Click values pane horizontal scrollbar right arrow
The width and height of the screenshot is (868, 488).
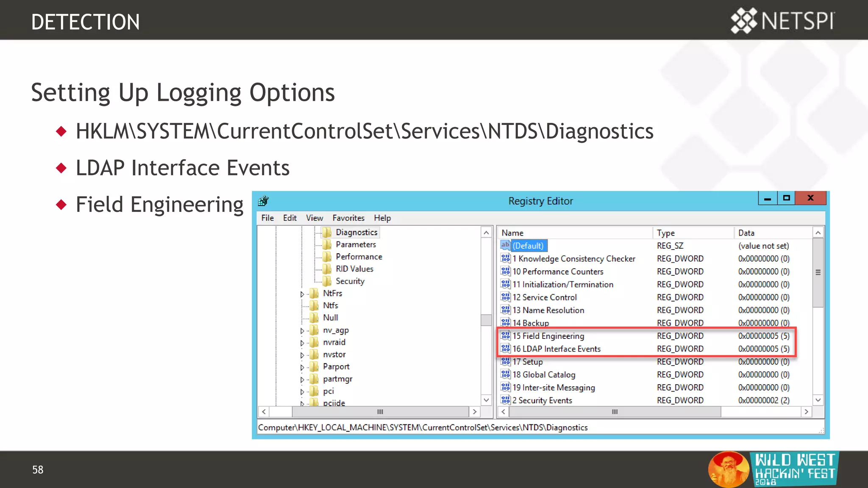[806, 411]
